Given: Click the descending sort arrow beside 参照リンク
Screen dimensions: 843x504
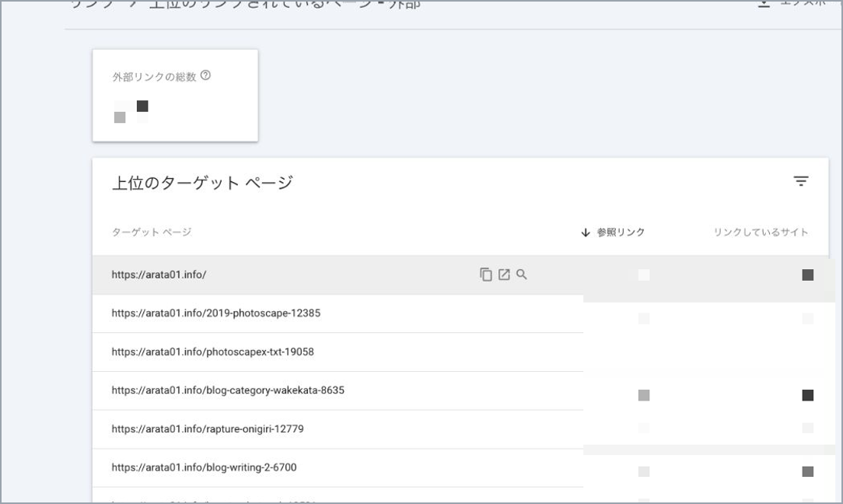Looking at the screenshot, I should pyautogui.click(x=586, y=233).
